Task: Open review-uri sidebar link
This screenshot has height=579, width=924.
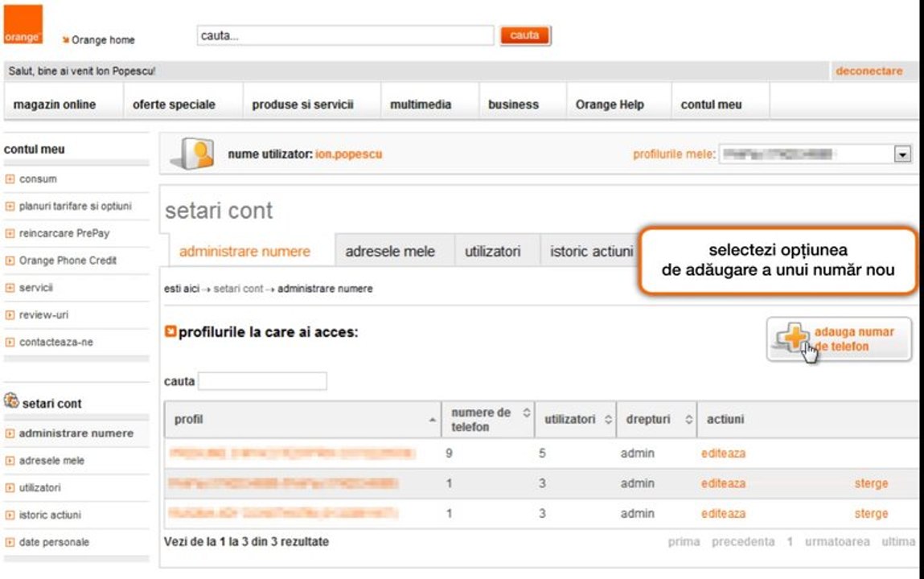Action: pos(43,315)
